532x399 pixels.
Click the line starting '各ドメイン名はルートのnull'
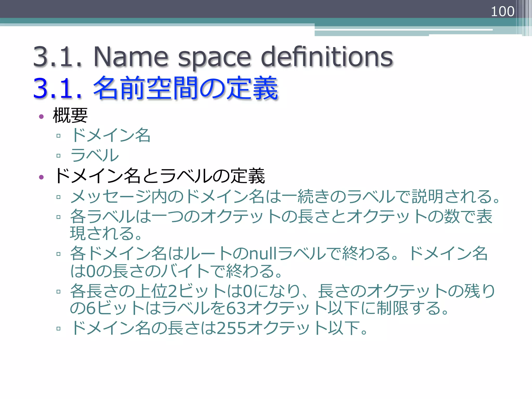pyautogui.click(x=279, y=254)
